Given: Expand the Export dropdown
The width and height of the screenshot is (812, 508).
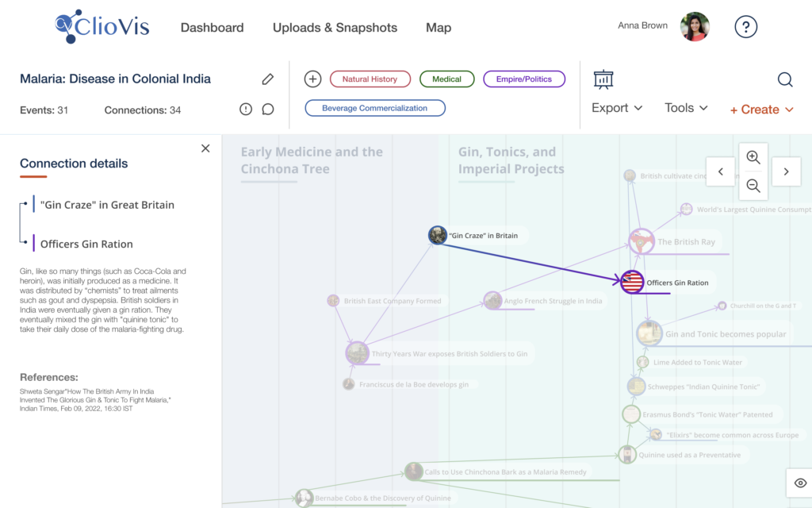Looking at the screenshot, I should click(x=617, y=108).
